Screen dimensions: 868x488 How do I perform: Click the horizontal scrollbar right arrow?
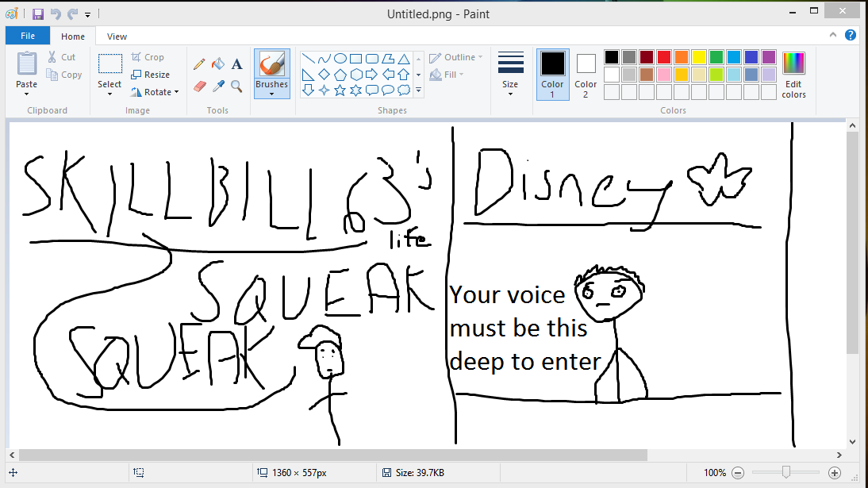click(x=839, y=455)
